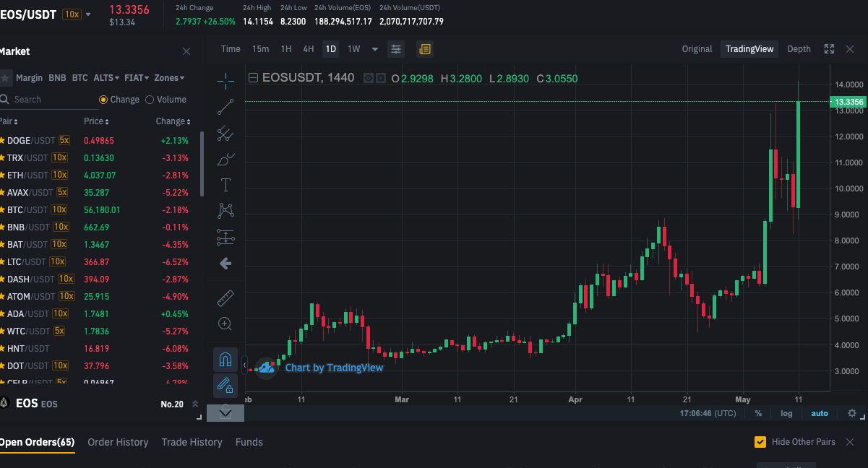Expand the ALTS market dropdown
The image size is (868, 468).
click(x=106, y=78)
